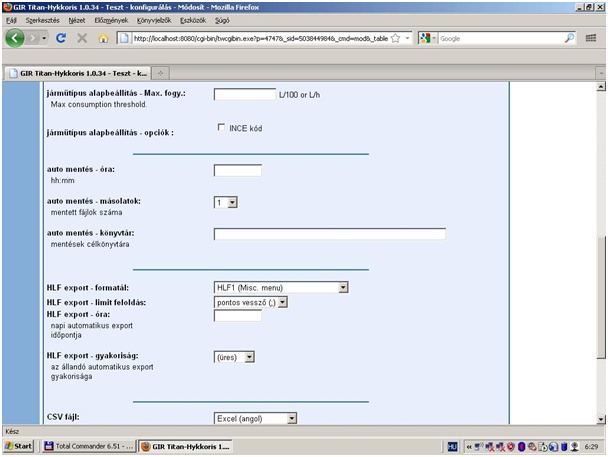Open the Könyvjelzők menu
The height and width of the screenshot is (457, 608).
click(x=154, y=20)
